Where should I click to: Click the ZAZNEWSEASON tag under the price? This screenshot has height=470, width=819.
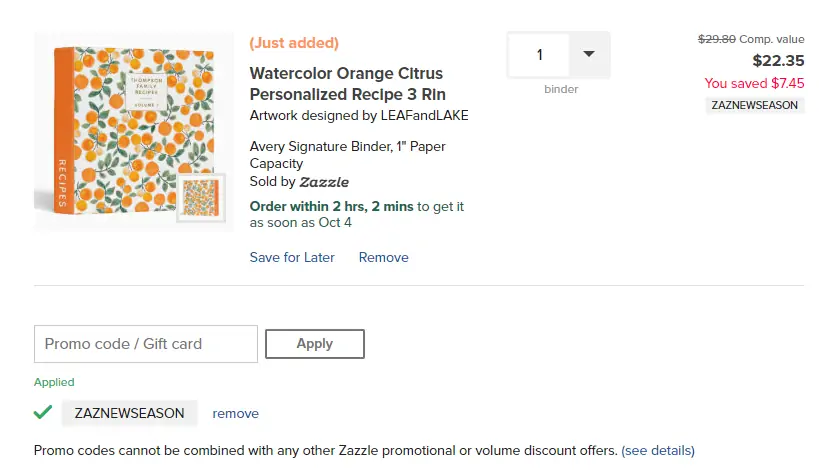[755, 104]
